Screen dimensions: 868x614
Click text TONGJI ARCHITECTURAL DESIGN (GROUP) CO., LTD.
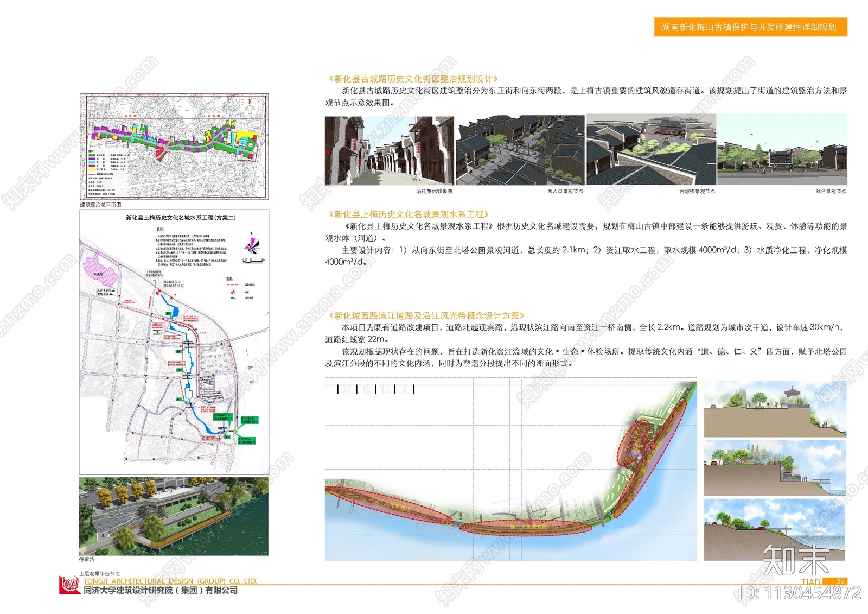coord(170,581)
